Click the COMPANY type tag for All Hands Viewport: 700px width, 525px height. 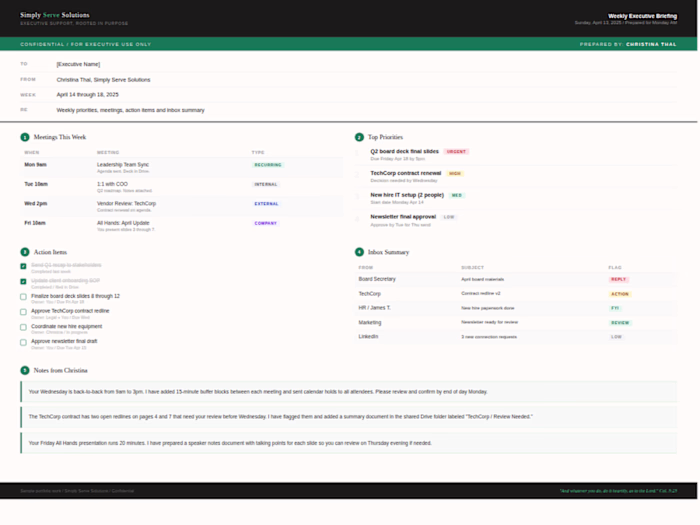(x=266, y=223)
